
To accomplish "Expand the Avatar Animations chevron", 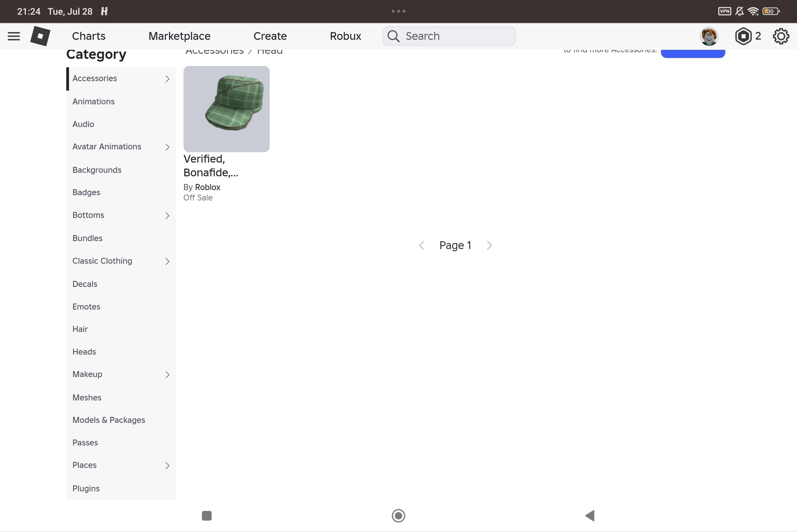I will pyautogui.click(x=167, y=147).
